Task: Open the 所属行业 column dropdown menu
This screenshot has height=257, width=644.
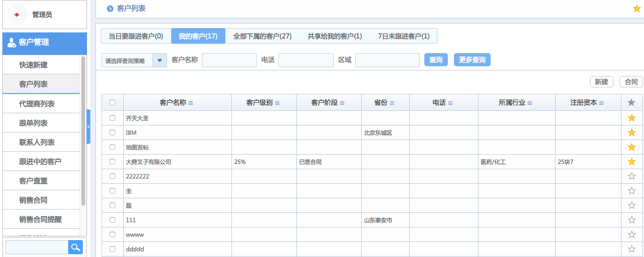Action: (530, 103)
